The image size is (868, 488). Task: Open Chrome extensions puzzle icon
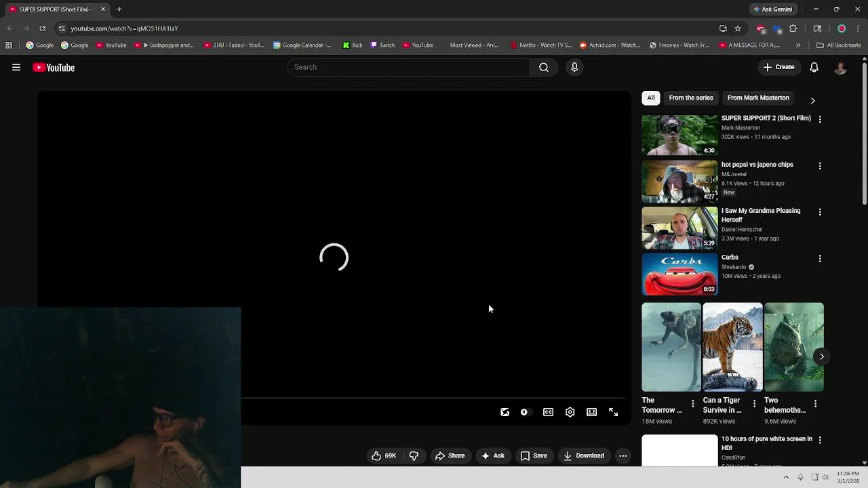[x=793, y=28]
